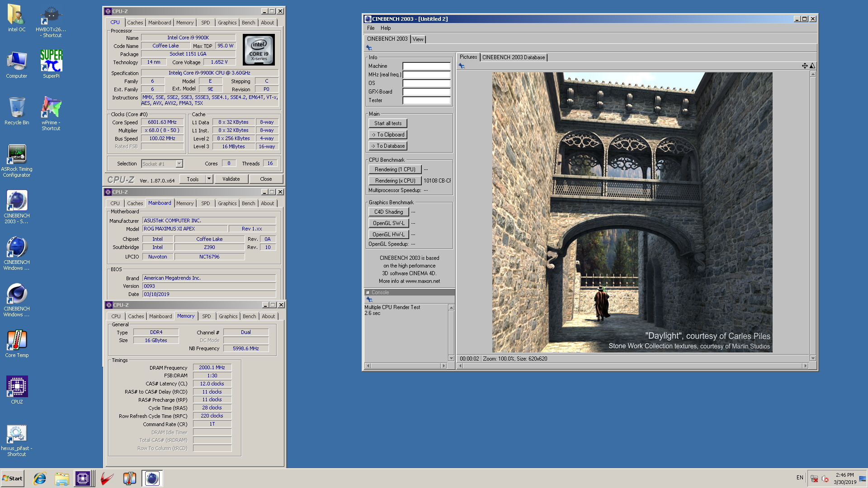
Task: Open Internet Explorer from the taskbar
Action: 40,479
